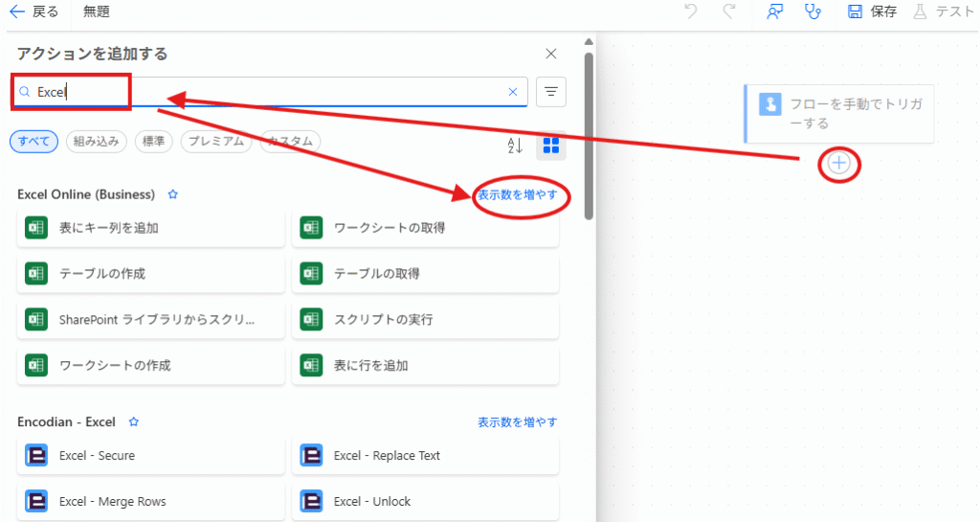Choose the ワークシートの取得 action
Screen dimensions: 980x522
point(426,228)
